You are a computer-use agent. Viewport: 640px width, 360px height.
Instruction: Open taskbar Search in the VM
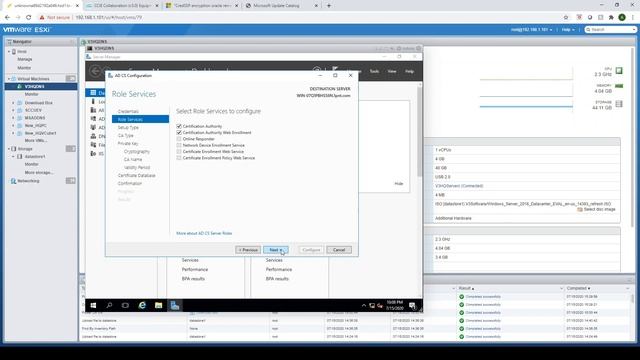tap(109, 305)
